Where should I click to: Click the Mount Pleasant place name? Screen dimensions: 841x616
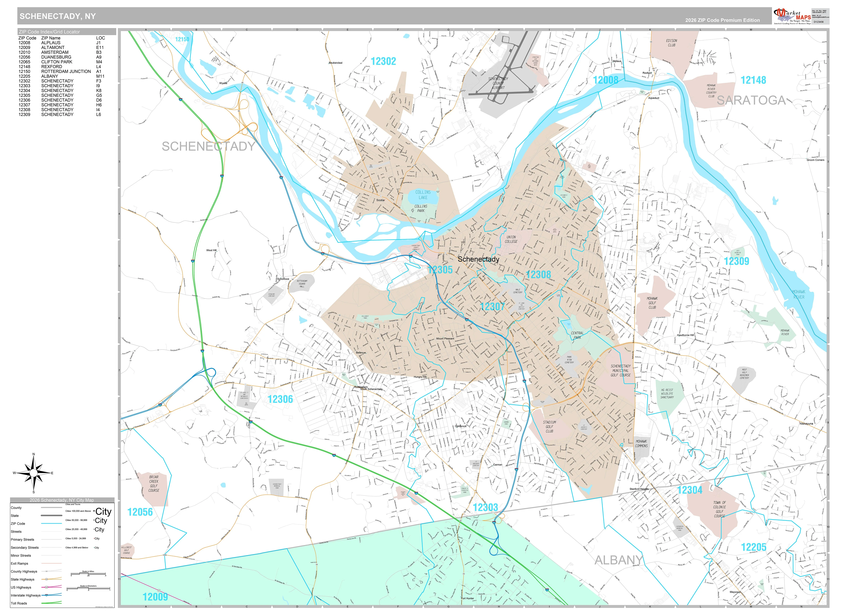point(445,339)
